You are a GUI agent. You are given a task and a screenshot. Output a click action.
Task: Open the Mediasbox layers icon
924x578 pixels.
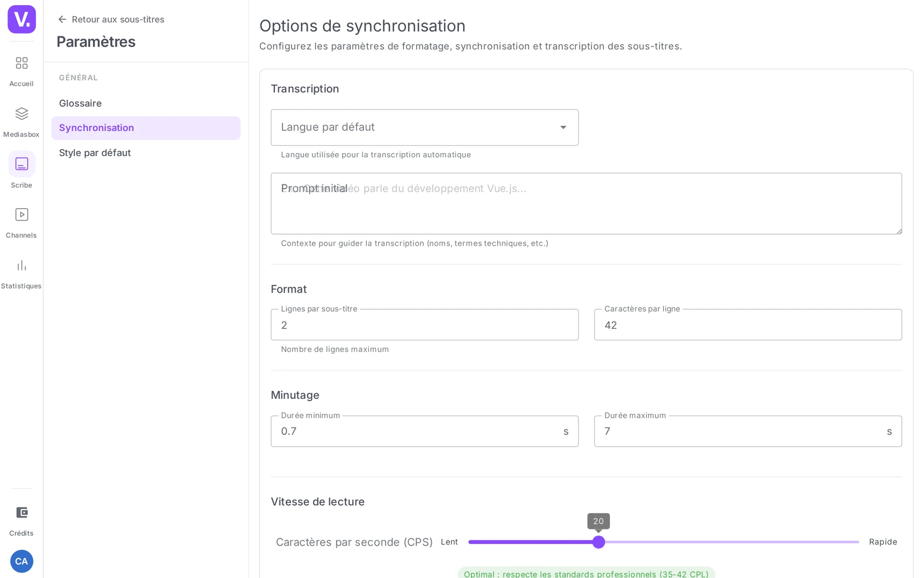[x=21, y=113]
